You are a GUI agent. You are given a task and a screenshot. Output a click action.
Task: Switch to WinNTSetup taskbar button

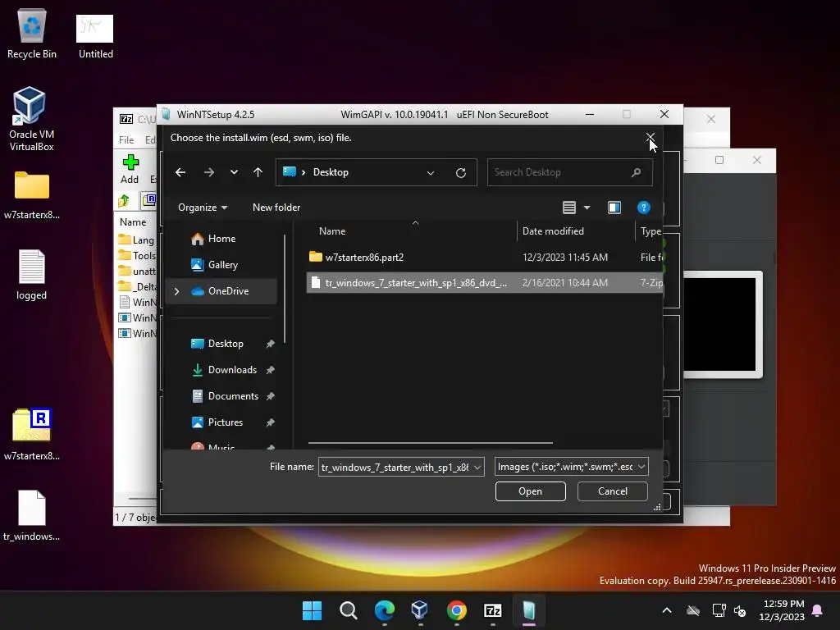tap(529, 610)
